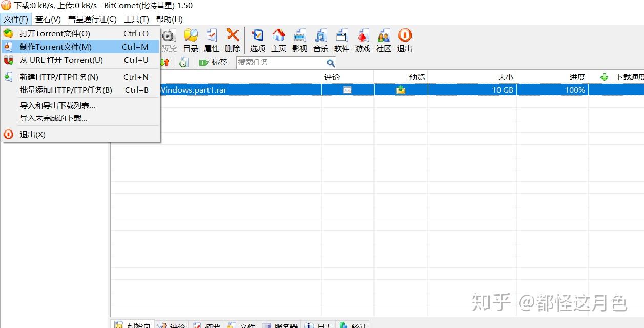Switch to the 统计 bottom tab
Screen dimensions: 644x328
pyautogui.click(x=352, y=325)
